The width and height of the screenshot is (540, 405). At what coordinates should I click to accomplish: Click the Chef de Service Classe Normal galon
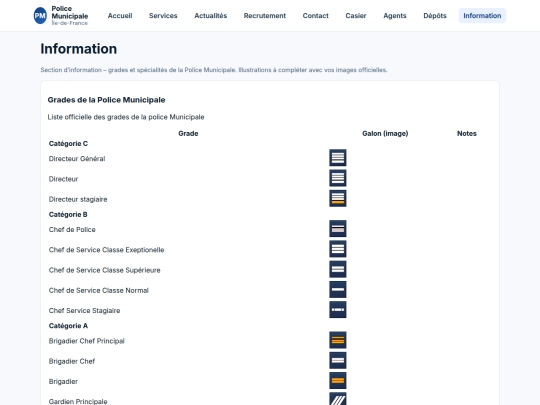[x=338, y=290]
